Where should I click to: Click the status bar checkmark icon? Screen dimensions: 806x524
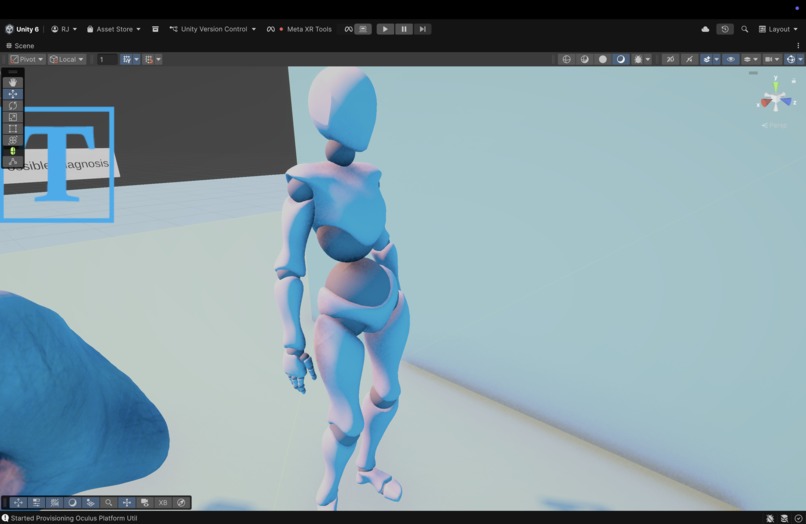[798, 518]
